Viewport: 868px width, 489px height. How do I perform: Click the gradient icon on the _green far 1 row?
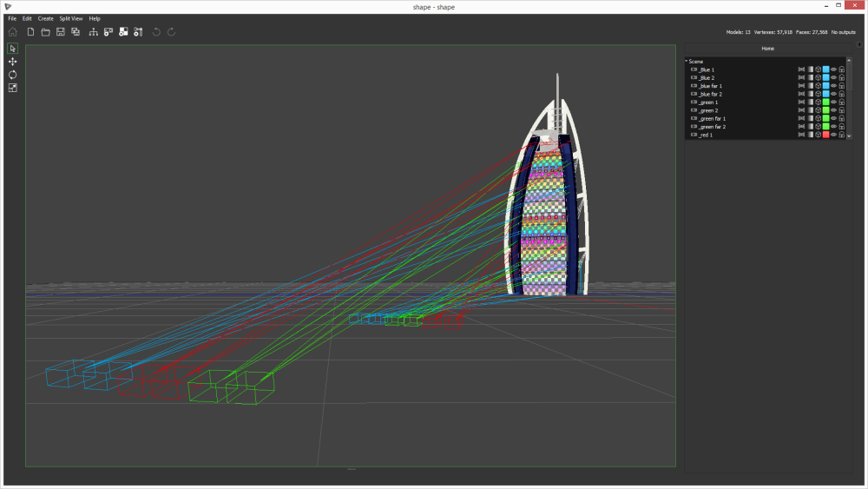tap(810, 118)
